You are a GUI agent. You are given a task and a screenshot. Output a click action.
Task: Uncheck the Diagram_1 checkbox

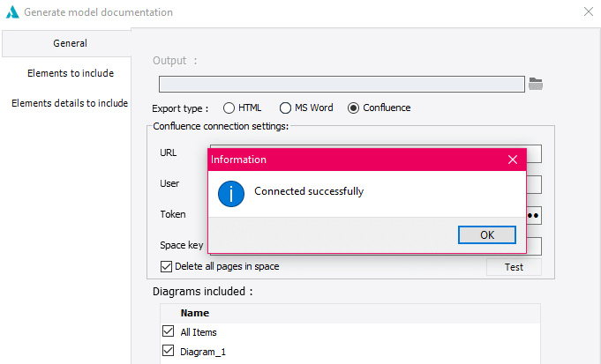(x=169, y=351)
